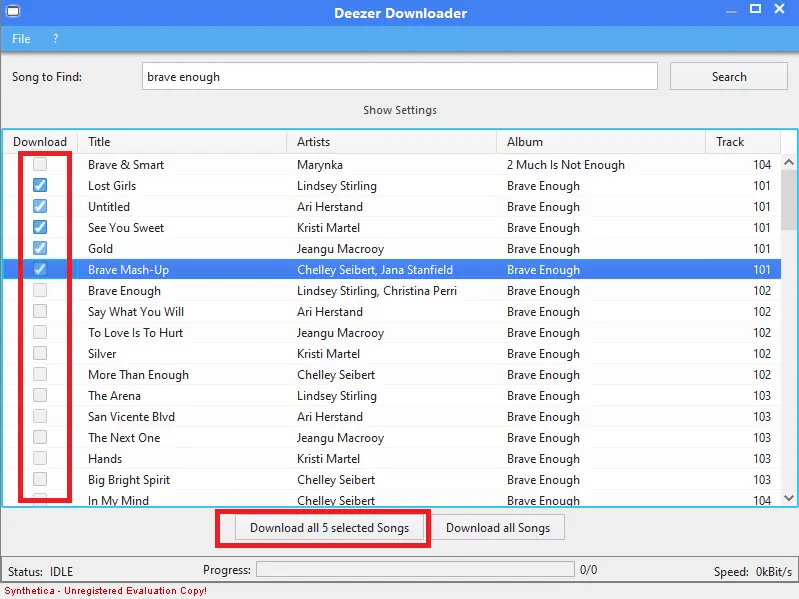Sort by Album column header
The image size is (799, 599).
601,142
